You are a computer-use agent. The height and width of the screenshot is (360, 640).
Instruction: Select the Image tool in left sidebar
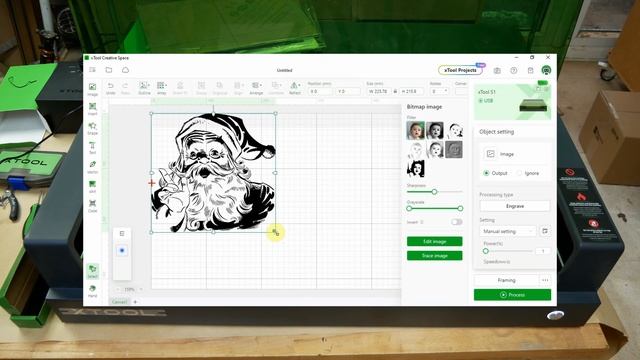click(x=93, y=89)
